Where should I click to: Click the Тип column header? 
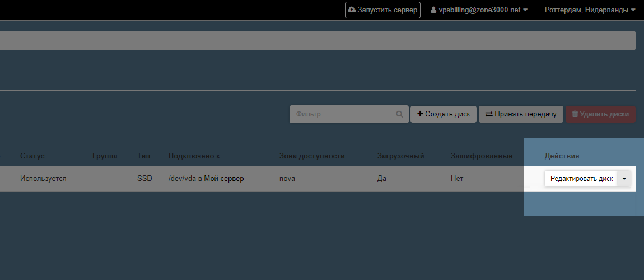tap(144, 156)
